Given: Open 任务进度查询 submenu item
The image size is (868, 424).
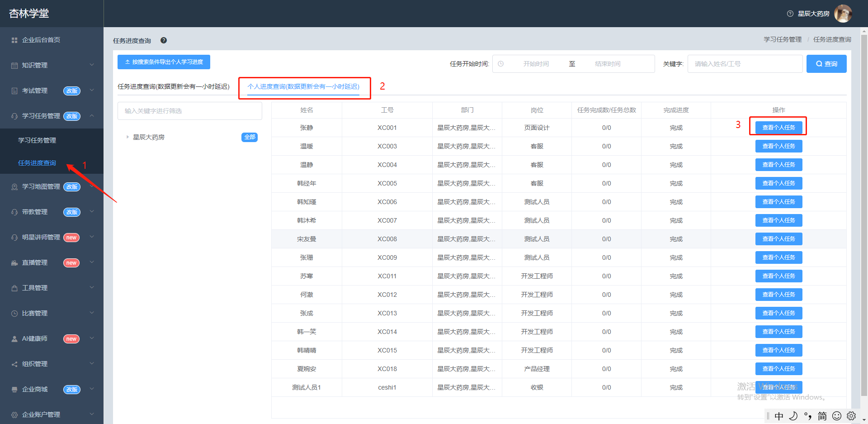Looking at the screenshot, I should [37, 163].
